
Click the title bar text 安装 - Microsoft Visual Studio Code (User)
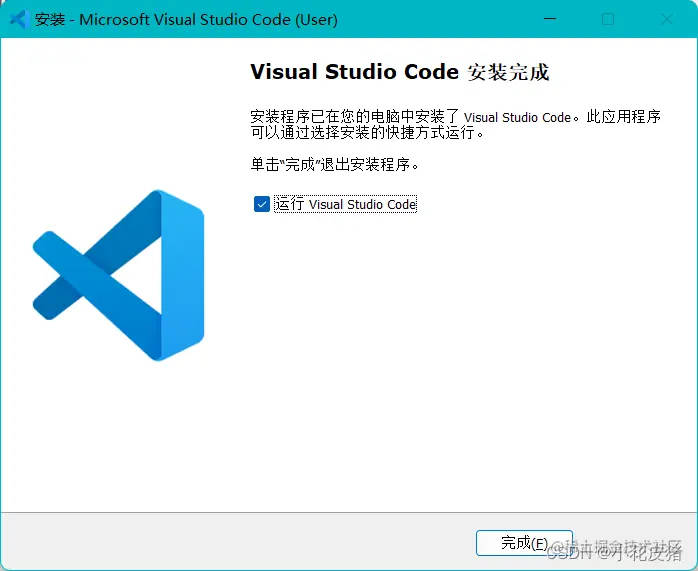[186, 20]
